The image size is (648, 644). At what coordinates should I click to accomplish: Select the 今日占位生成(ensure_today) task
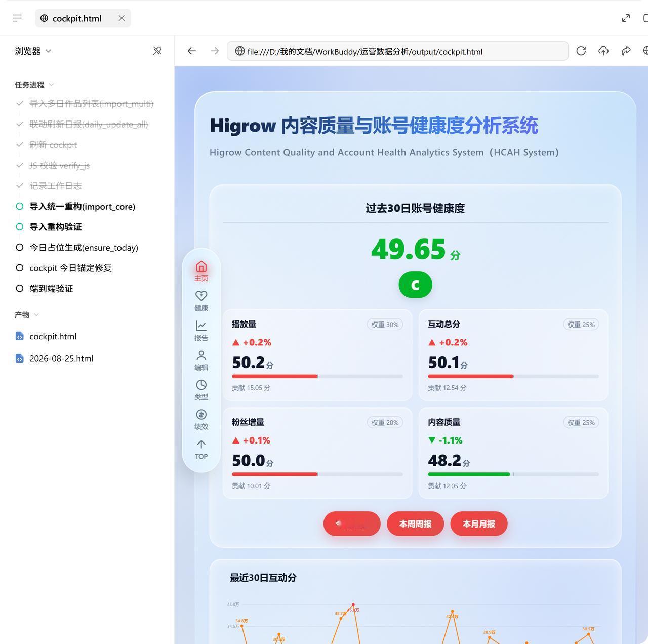84,248
